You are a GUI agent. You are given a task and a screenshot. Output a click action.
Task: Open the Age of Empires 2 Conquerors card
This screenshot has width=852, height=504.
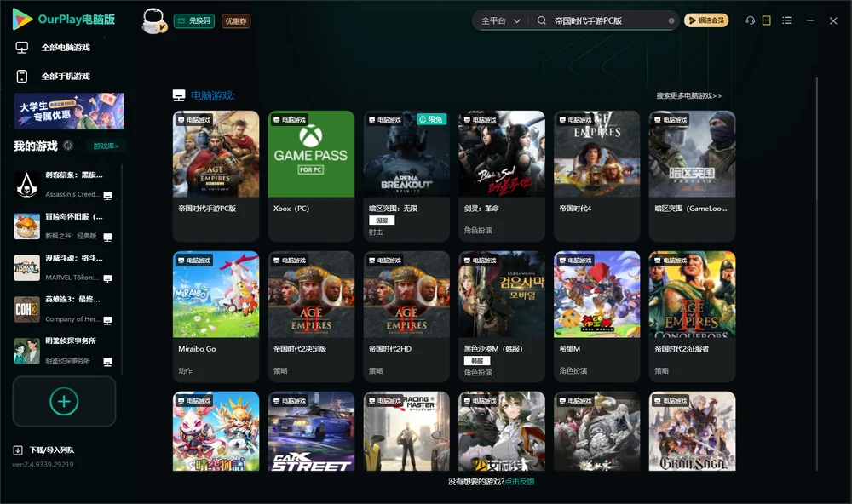(692, 317)
